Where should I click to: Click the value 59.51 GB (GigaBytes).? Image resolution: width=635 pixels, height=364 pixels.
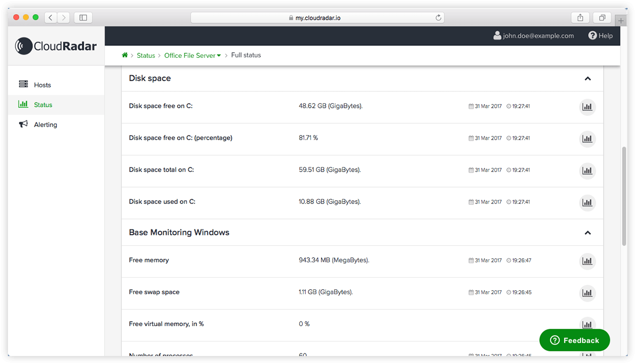coord(330,170)
